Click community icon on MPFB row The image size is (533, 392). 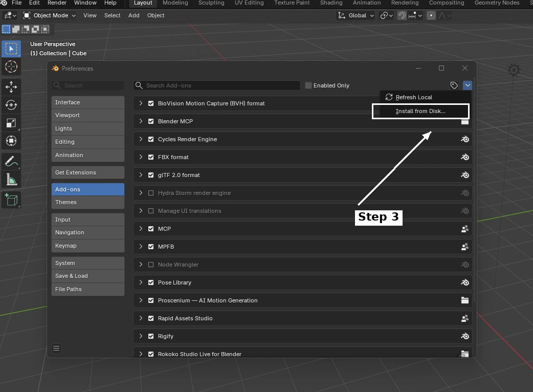point(464,247)
